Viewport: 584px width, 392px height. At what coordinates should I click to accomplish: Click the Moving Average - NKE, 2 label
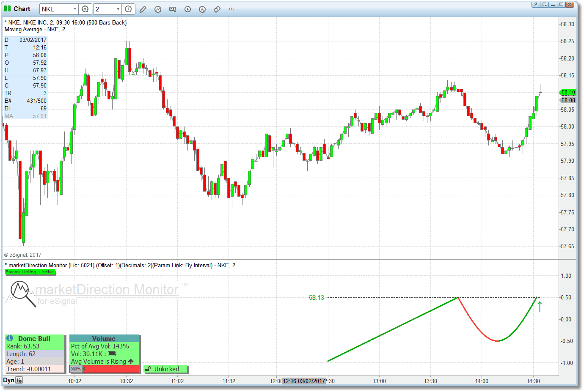(35, 30)
